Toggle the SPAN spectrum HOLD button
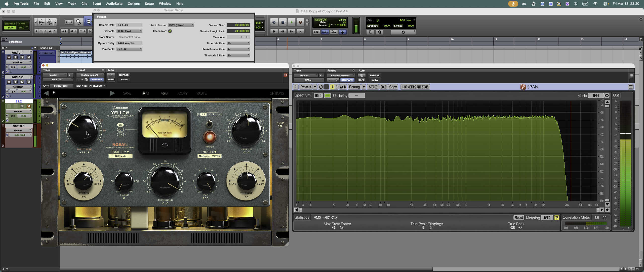The height and width of the screenshot is (272, 644). coord(318,96)
